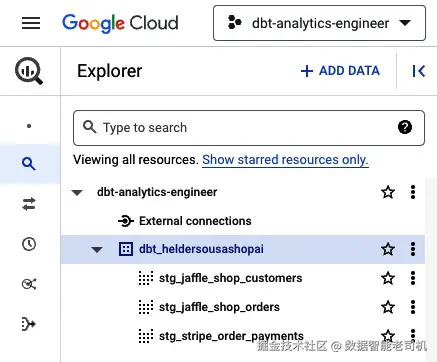Collapse the dbt_heldersousashopai dataset
The height and width of the screenshot is (362, 437).
coord(97,249)
